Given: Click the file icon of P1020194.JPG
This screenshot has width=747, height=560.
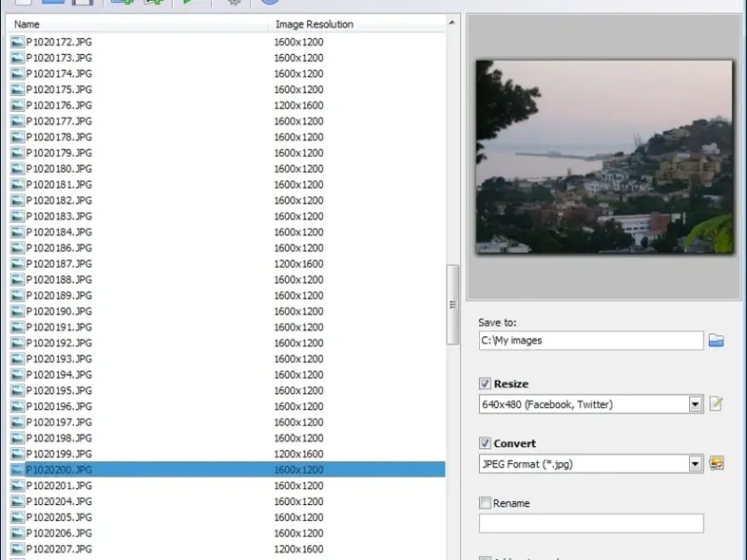Looking at the screenshot, I should [18, 375].
